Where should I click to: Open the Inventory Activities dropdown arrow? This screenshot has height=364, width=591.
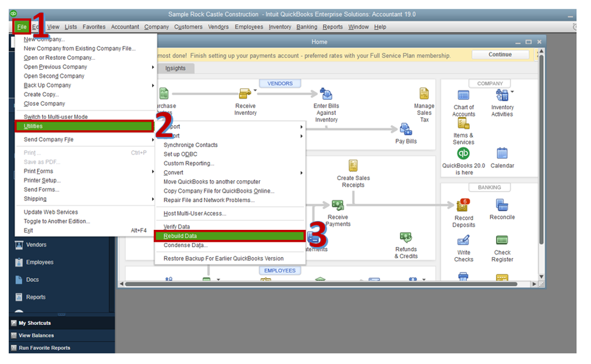pos(512,92)
